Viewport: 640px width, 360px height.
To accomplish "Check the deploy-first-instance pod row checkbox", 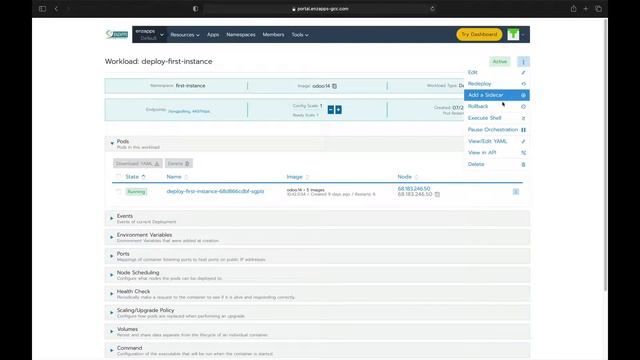I will coord(118,191).
